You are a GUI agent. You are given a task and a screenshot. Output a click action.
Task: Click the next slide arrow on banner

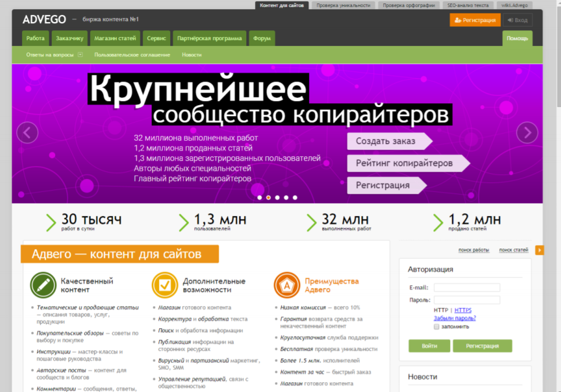click(527, 132)
